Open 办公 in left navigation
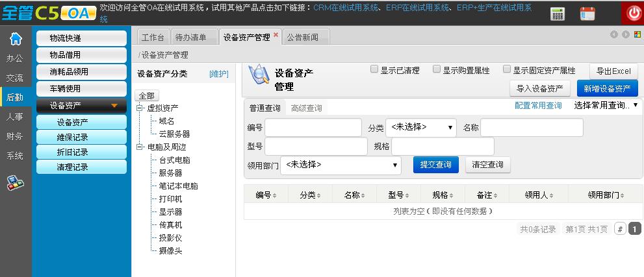The width and height of the screenshot is (644, 277). (15, 58)
